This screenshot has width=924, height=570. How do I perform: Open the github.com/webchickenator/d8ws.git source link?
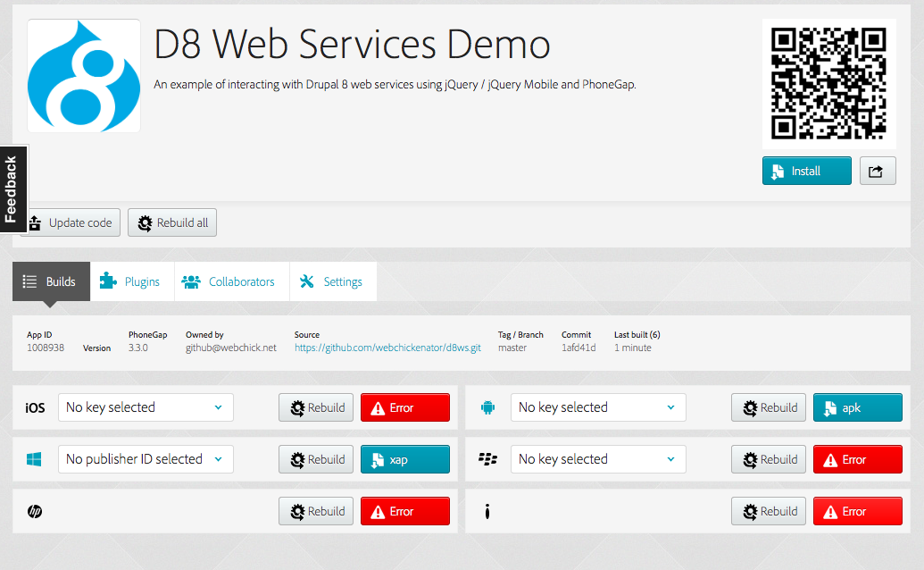pyautogui.click(x=387, y=348)
